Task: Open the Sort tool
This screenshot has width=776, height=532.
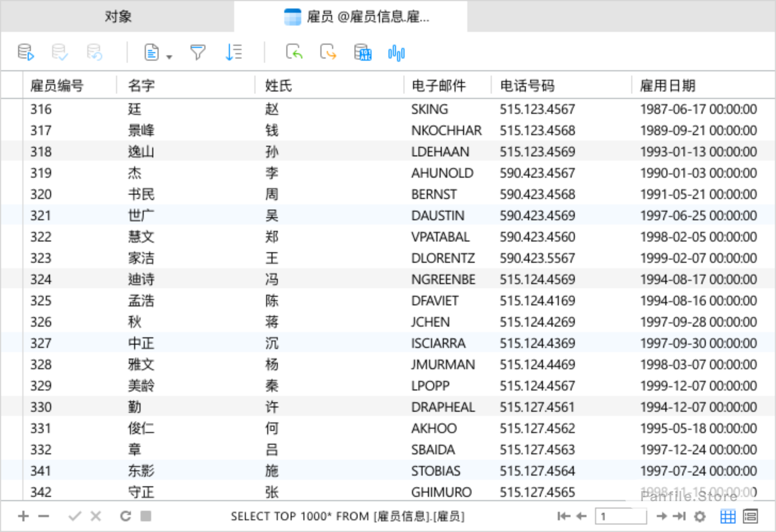Action: pos(234,52)
